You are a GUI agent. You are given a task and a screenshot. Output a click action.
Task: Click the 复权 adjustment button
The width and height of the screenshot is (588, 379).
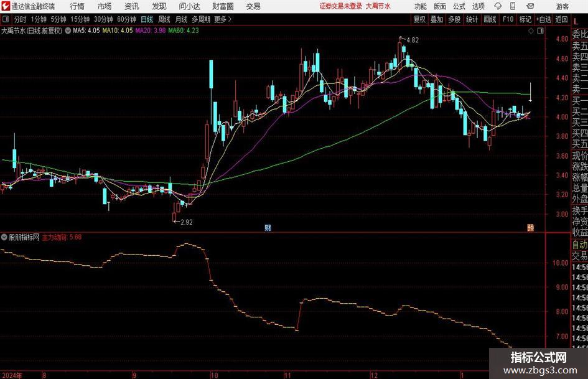[x=419, y=19]
